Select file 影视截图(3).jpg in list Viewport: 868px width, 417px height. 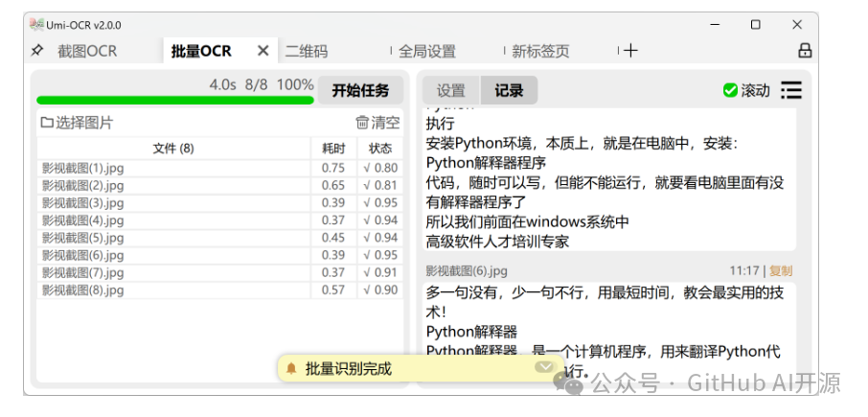tap(173, 202)
